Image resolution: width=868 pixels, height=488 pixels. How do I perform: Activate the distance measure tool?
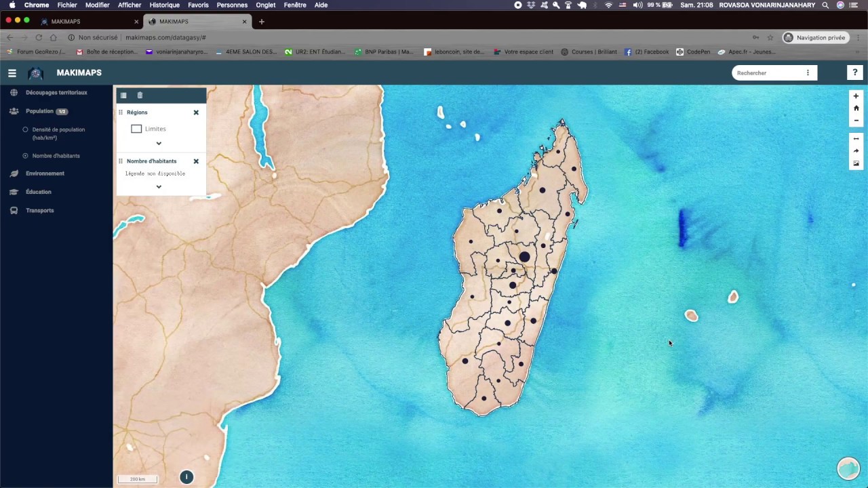856,139
